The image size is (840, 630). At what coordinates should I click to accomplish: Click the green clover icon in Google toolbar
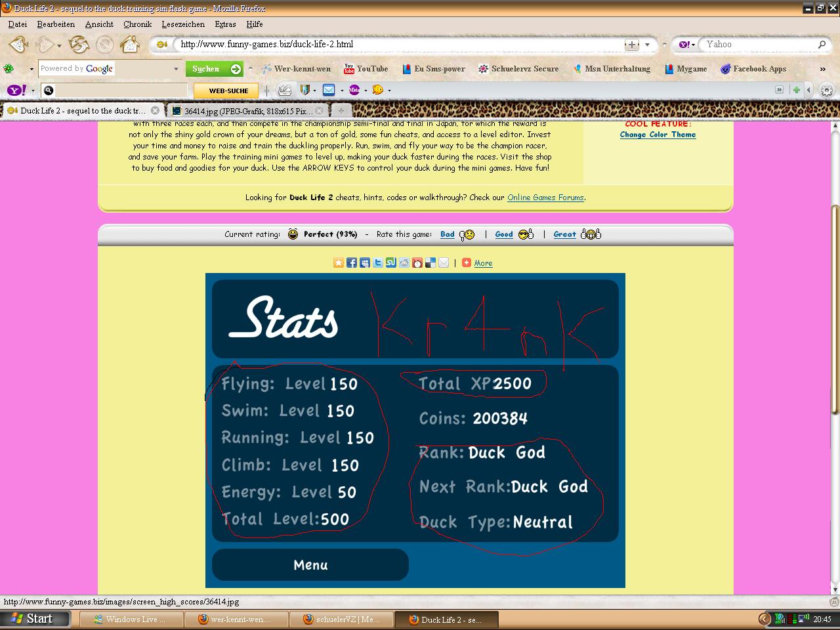[x=9, y=68]
